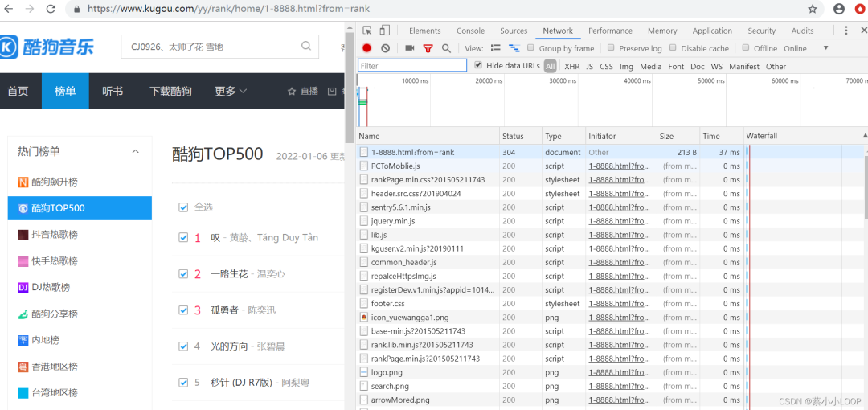
Task: Open 下载酷狗 navigation link
Action: click(x=170, y=92)
